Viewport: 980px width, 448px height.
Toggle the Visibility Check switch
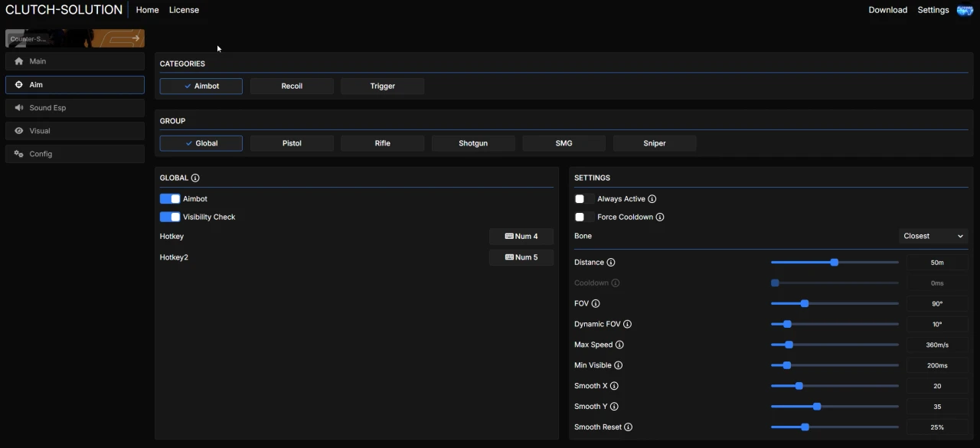(170, 217)
